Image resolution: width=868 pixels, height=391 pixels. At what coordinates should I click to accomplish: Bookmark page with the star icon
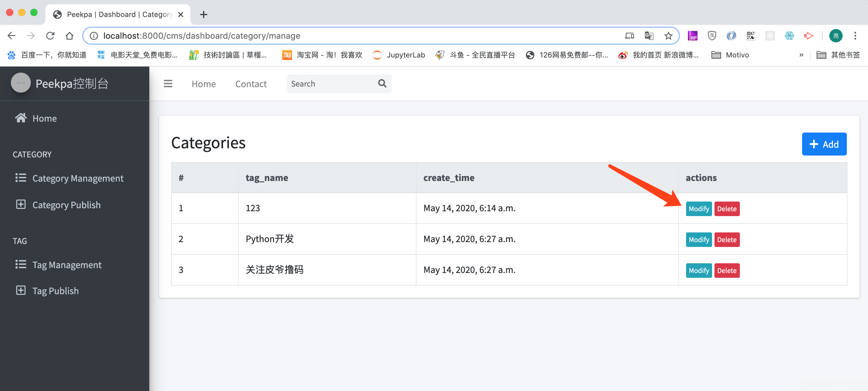pos(668,36)
